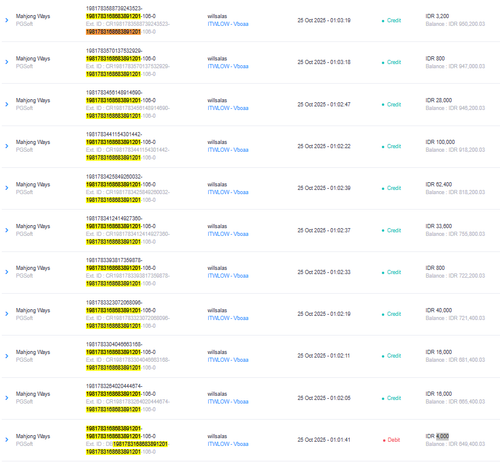Select the '25 Oct 2025 - 01:02:11' timestamp
500x467 pixels.
(x=324, y=356)
